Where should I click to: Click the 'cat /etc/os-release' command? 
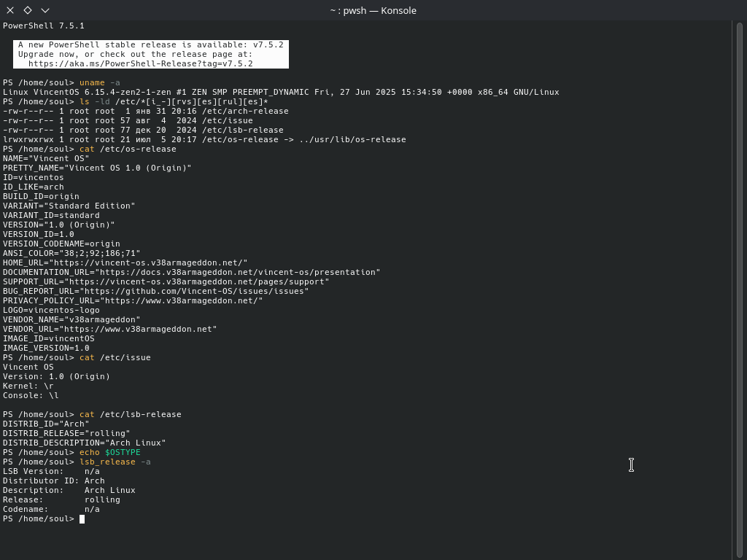128,149
